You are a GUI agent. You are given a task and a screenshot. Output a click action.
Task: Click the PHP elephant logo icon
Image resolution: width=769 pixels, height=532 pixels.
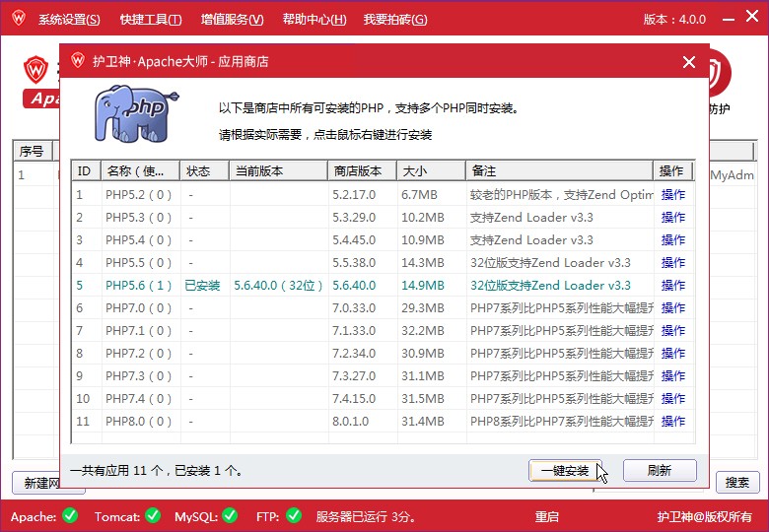136,113
